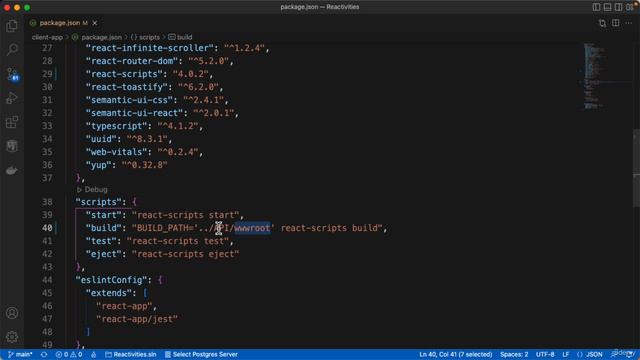Click the "react-router-dom" key
Screen dimensions: 640x360
(132, 61)
